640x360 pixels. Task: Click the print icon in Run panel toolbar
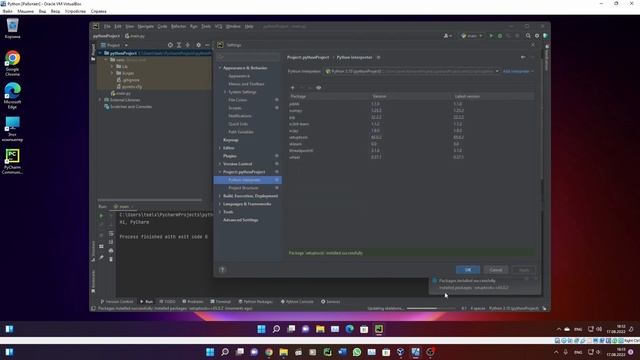coord(111,250)
